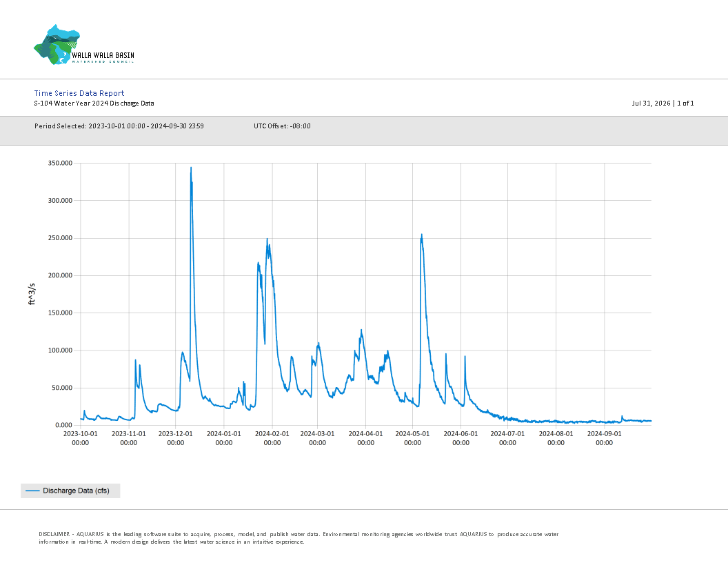Click the 2024-04-01 x-axis label
Screen dimensions: 728x563
[366, 438]
